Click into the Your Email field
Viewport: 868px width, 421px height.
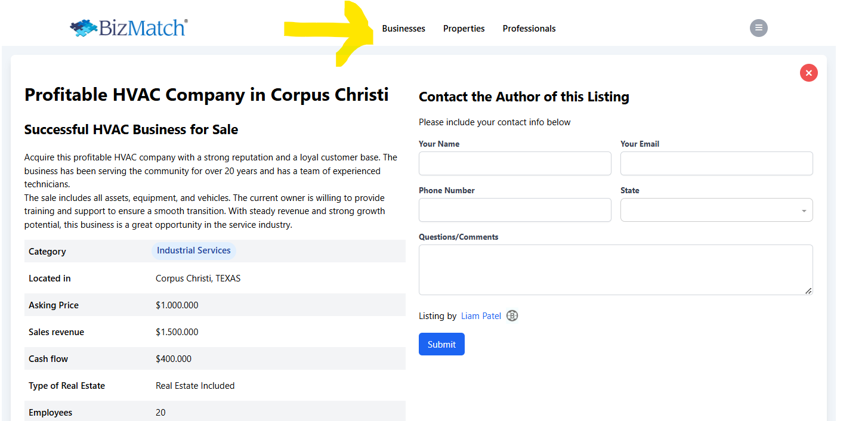click(716, 163)
